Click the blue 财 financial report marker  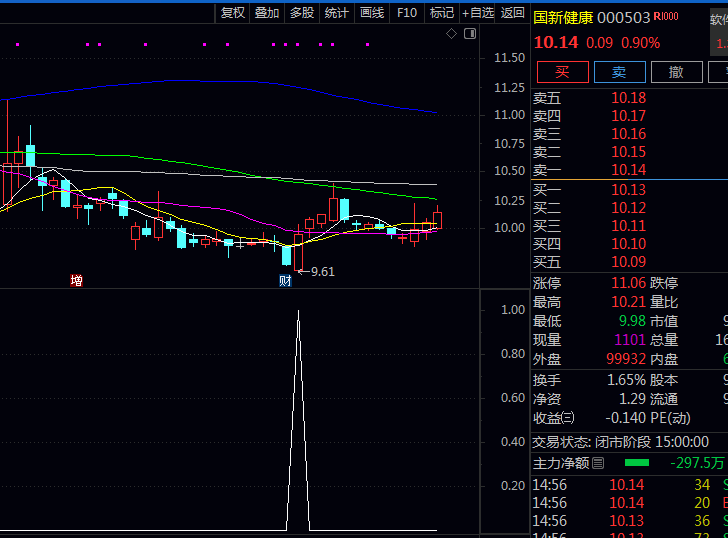pos(285,281)
